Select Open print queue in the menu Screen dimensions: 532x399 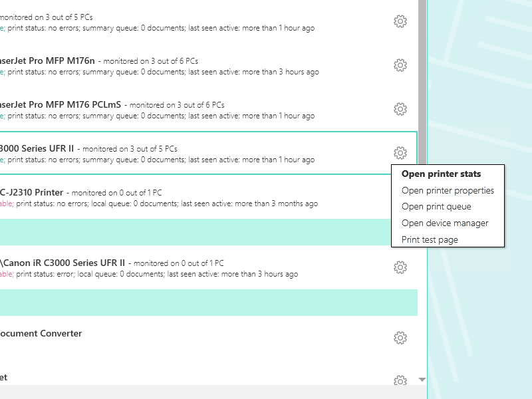(436, 207)
